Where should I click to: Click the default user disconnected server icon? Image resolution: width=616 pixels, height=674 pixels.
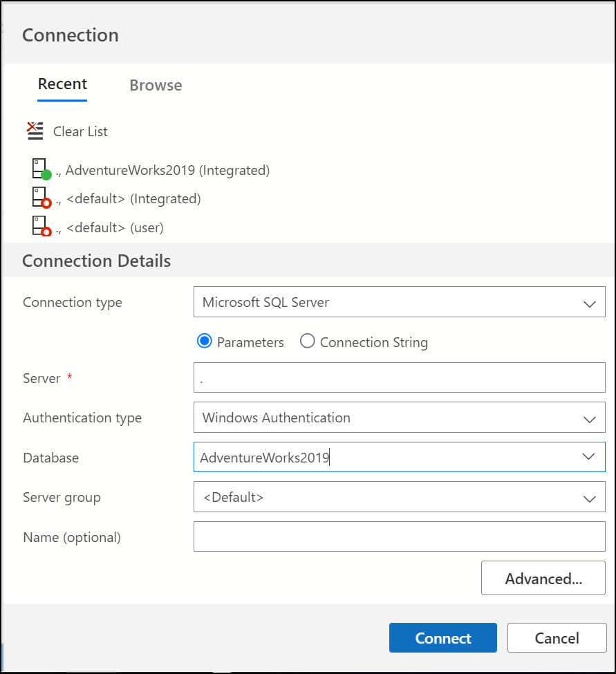click(41, 227)
